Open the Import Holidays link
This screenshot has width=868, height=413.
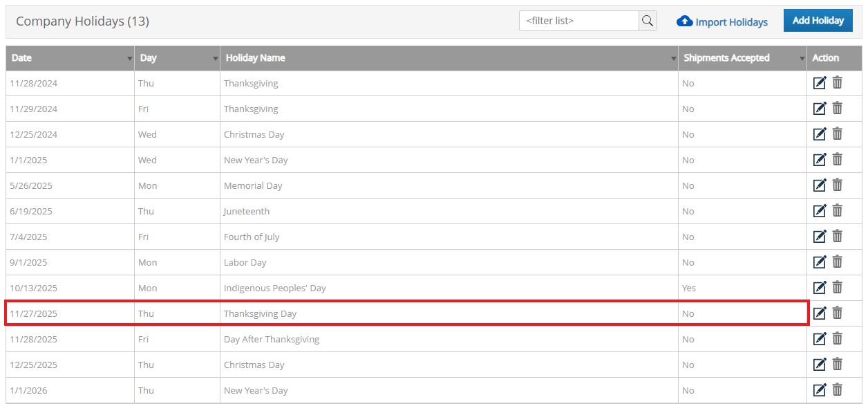[x=722, y=21]
